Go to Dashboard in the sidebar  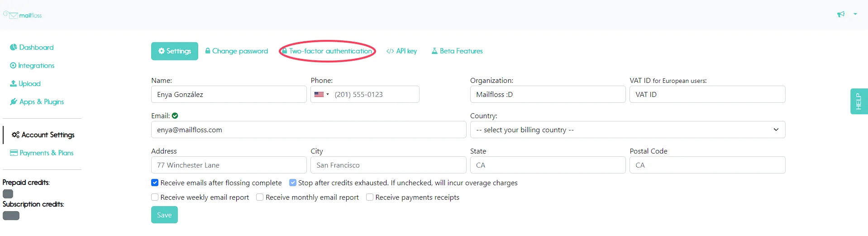tap(32, 47)
